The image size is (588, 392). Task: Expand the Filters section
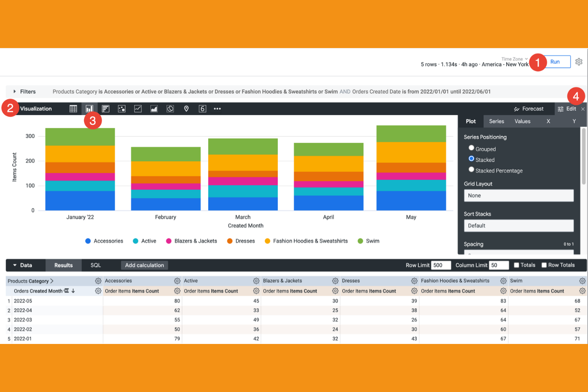[15, 91]
